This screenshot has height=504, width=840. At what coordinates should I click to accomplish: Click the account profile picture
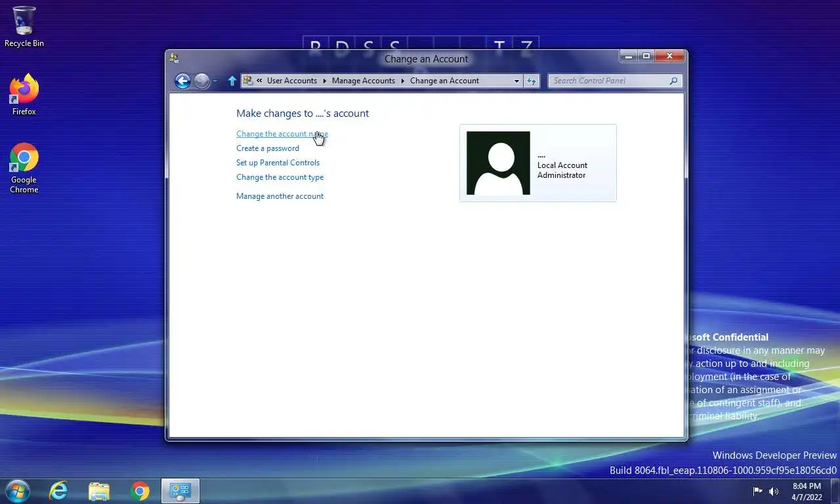(x=498, y=163)
